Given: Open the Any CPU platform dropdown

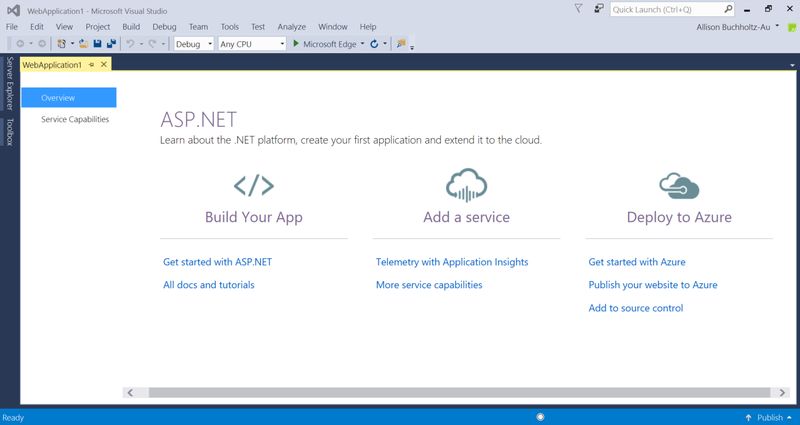Looking at the screenshot, I should 252,44.
